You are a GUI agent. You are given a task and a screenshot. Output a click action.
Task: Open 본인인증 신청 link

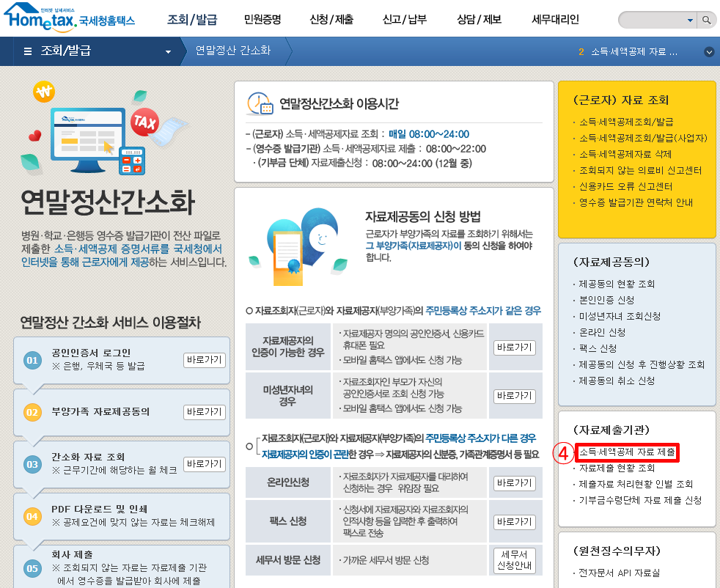tap(606, 300)
